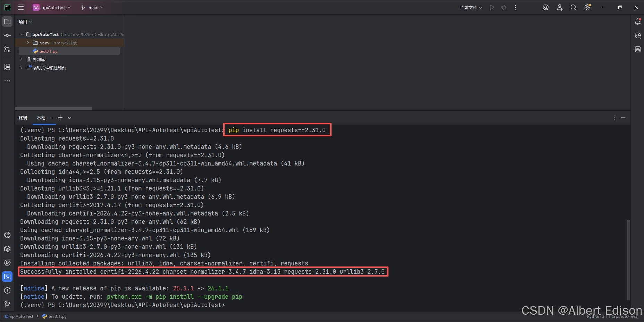Viewport: 644px width, 322px height.
Task: Open the Project tool window icon
Action: 7,22
